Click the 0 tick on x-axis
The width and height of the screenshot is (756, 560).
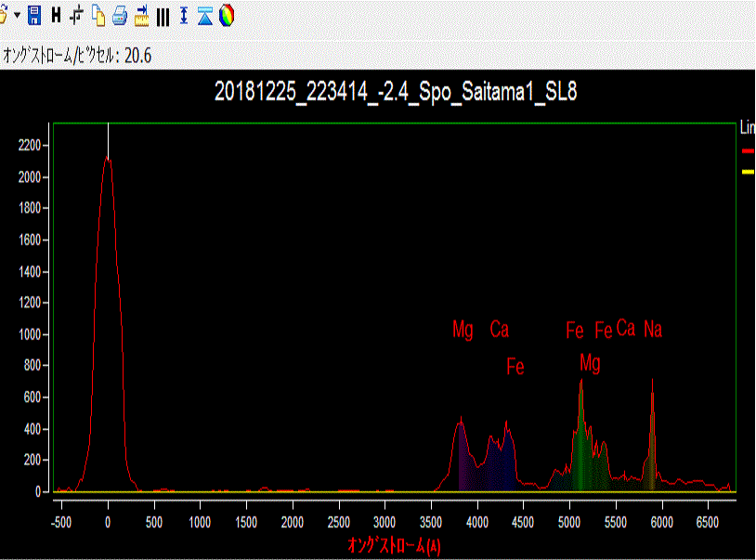(108, 523)
